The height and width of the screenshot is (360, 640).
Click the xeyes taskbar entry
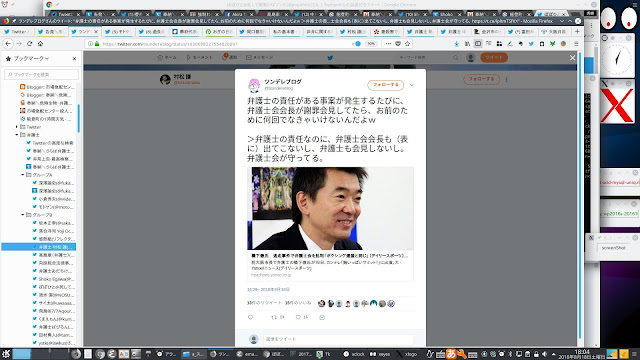[380, 354]
